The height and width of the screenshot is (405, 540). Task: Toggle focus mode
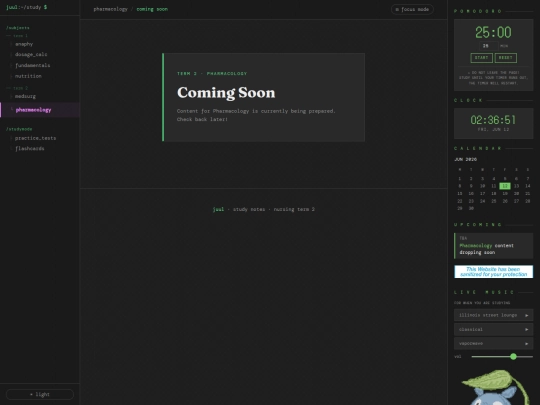coord(412,9)
